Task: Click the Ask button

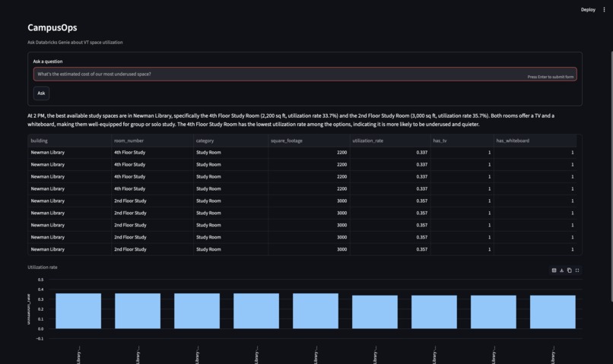Action: 41,93
